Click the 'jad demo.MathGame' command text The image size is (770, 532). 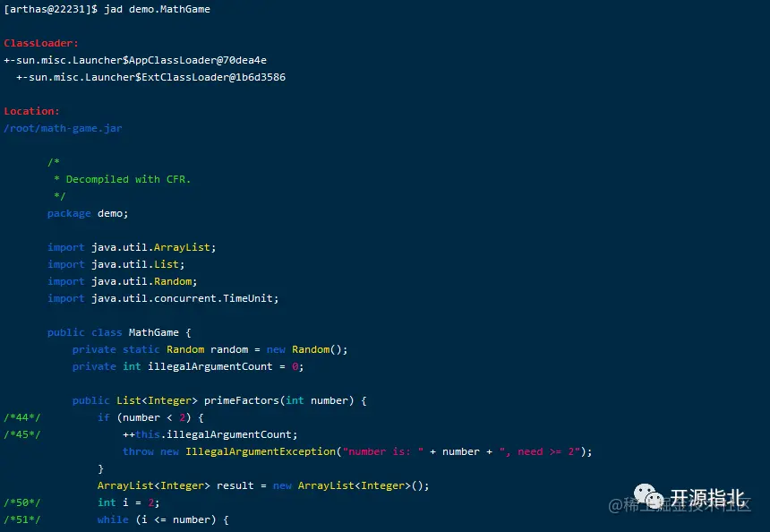(x=157, y=9)
